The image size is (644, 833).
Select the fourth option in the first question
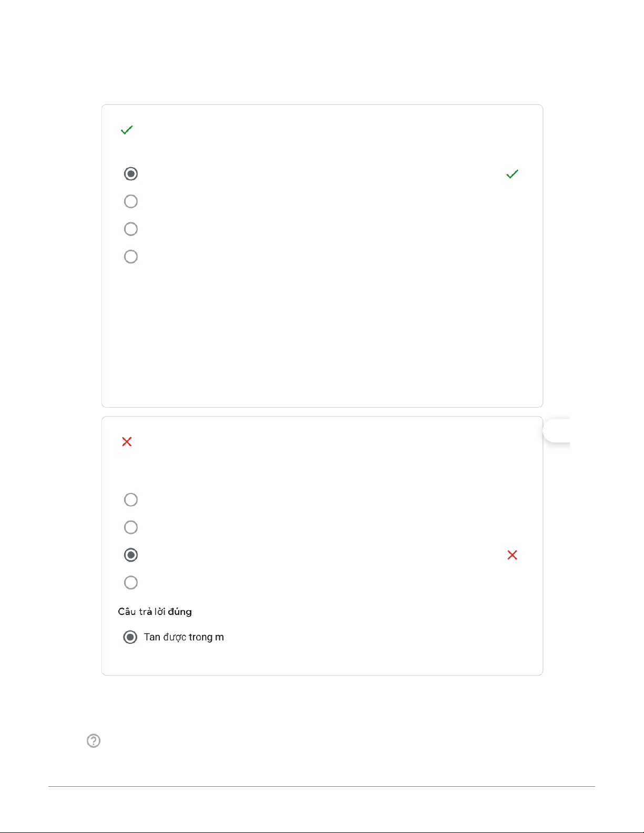point(131,256)
